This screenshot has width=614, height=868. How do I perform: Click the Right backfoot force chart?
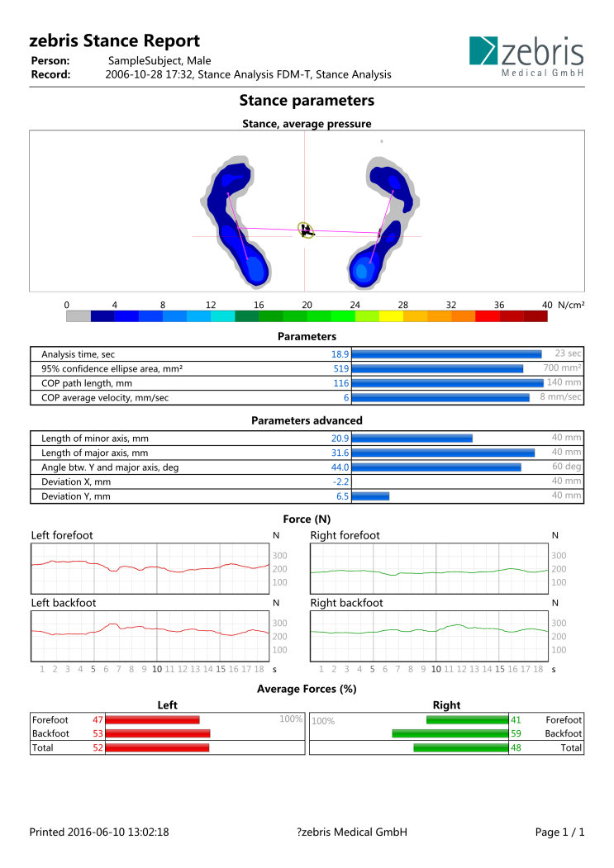click(430, 636)
